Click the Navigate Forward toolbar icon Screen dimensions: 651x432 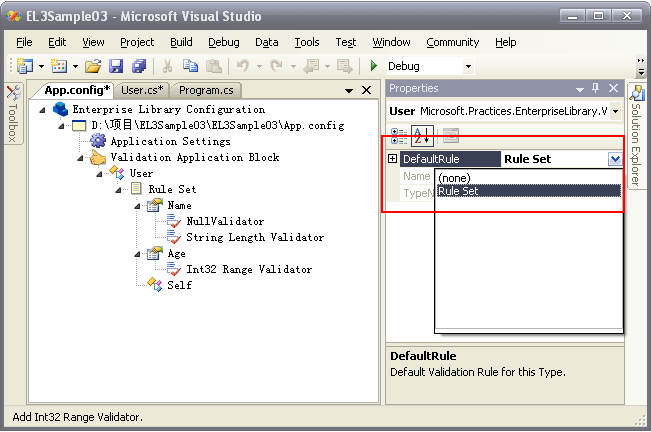point(345,66)
